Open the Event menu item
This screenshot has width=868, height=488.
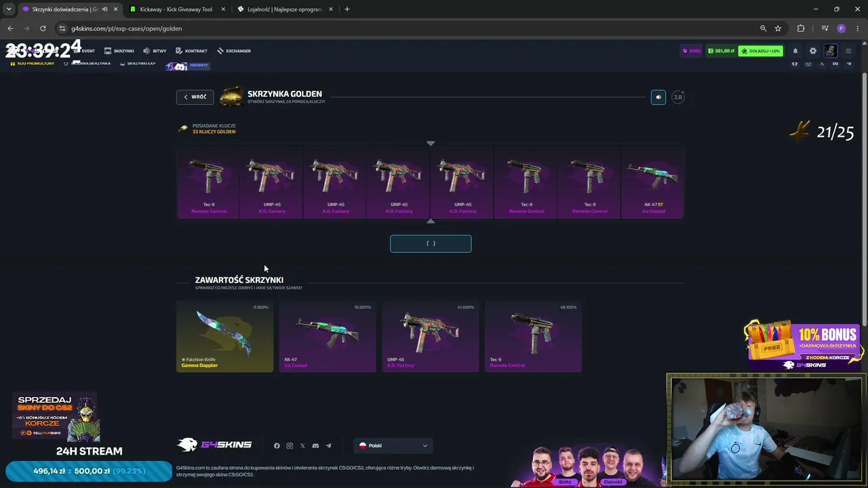click(84, 51)
